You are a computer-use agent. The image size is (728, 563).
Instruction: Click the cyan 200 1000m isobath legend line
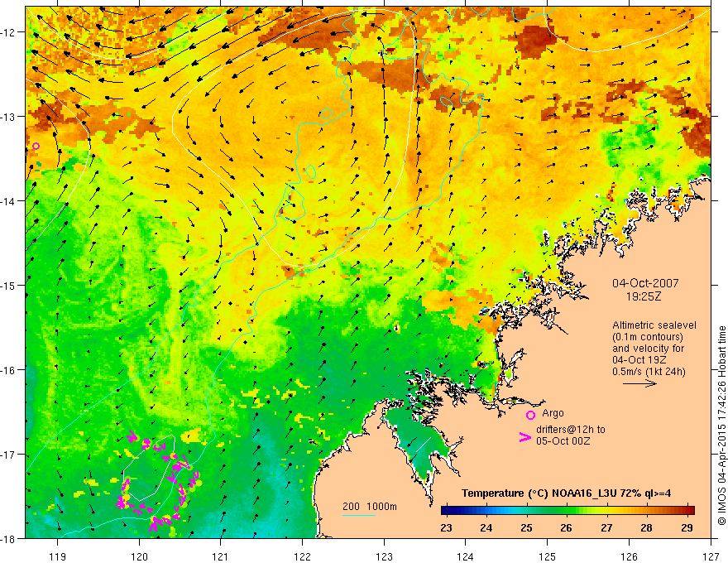[359, 515]
